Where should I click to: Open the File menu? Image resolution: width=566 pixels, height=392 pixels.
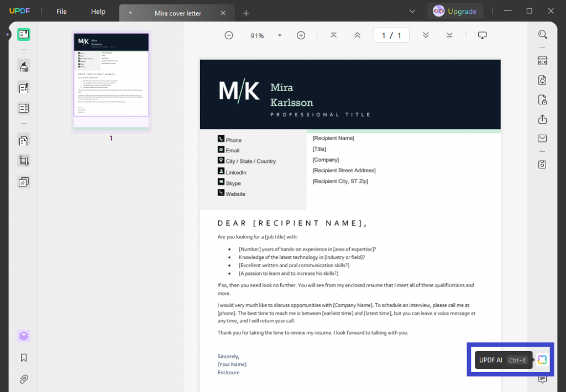(x=61, y=11)
